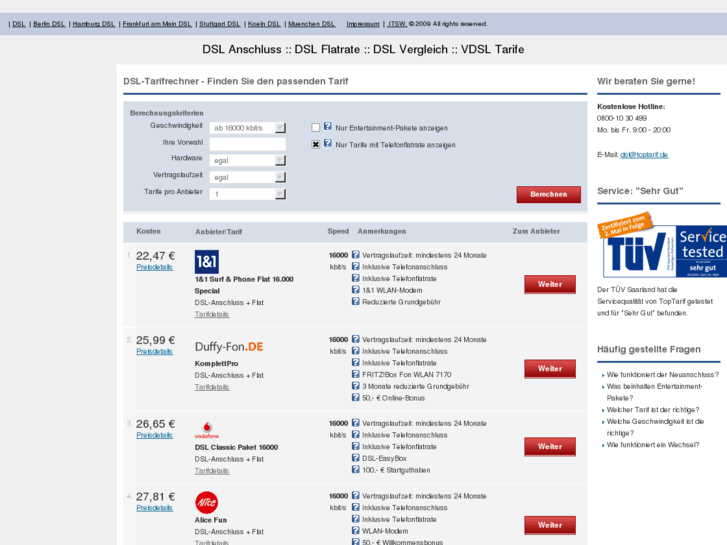The width and height of the screenshot is (727, 545).
Task: Open Berlin DSL in top navigation
Action: coord(49,24)
